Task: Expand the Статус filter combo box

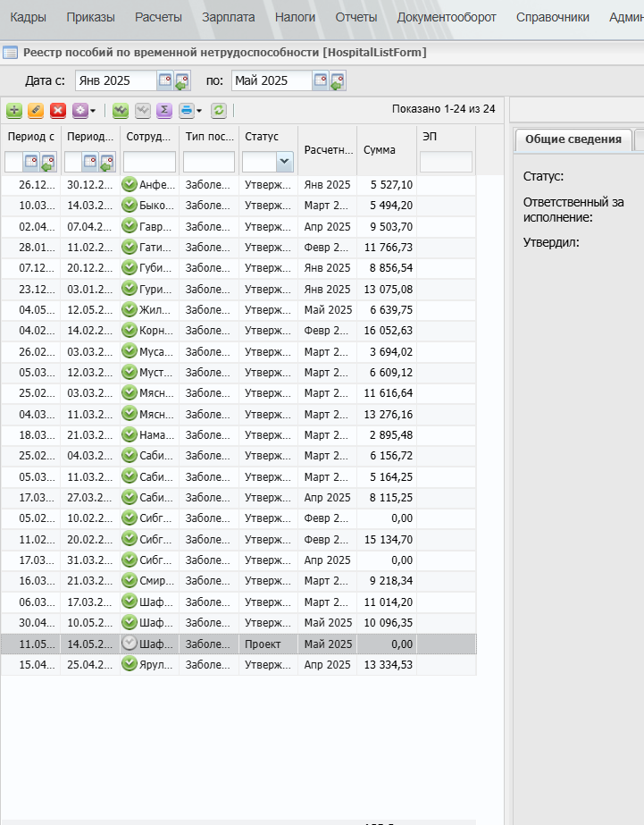Action: tap(284, 162)
